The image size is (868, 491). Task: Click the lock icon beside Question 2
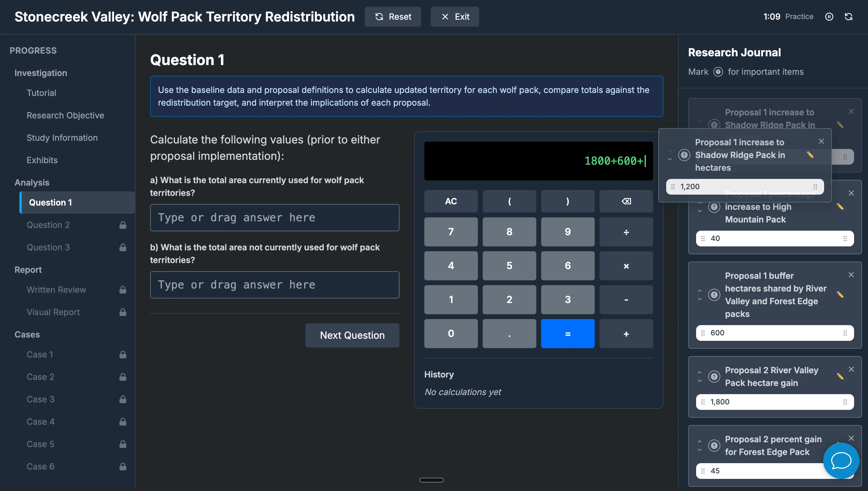coord(123,225)
